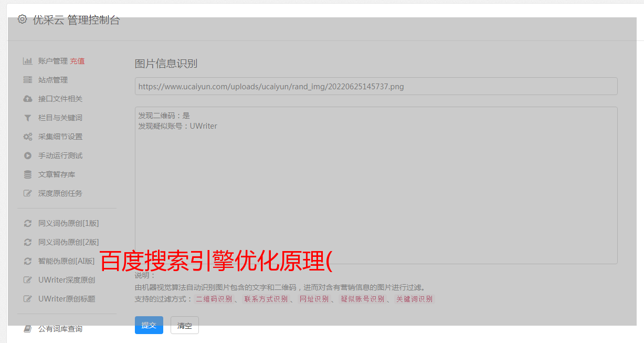644x343 pixels.
Task: Open 深度原创任务 menu item
Action: coord(60,193)
